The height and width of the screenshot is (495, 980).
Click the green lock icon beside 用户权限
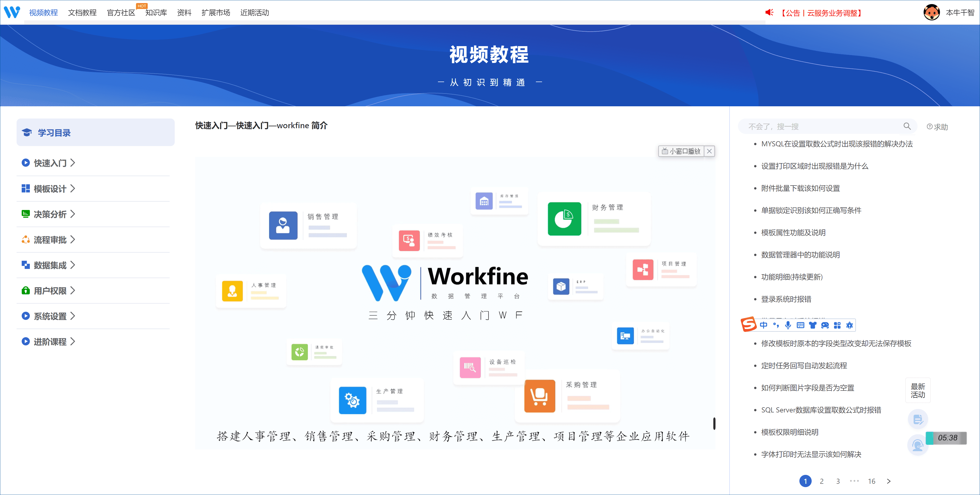pyautogui.click(x=26, y=291)
